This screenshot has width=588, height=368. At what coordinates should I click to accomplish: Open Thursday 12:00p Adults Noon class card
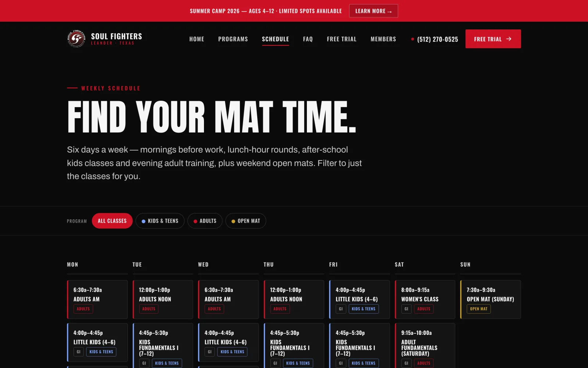point(294,300)
